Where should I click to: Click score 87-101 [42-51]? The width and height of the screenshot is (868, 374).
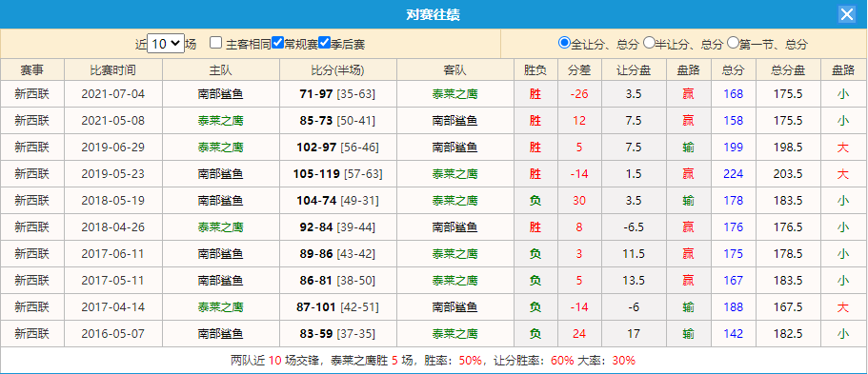click(x=337, y=307)
